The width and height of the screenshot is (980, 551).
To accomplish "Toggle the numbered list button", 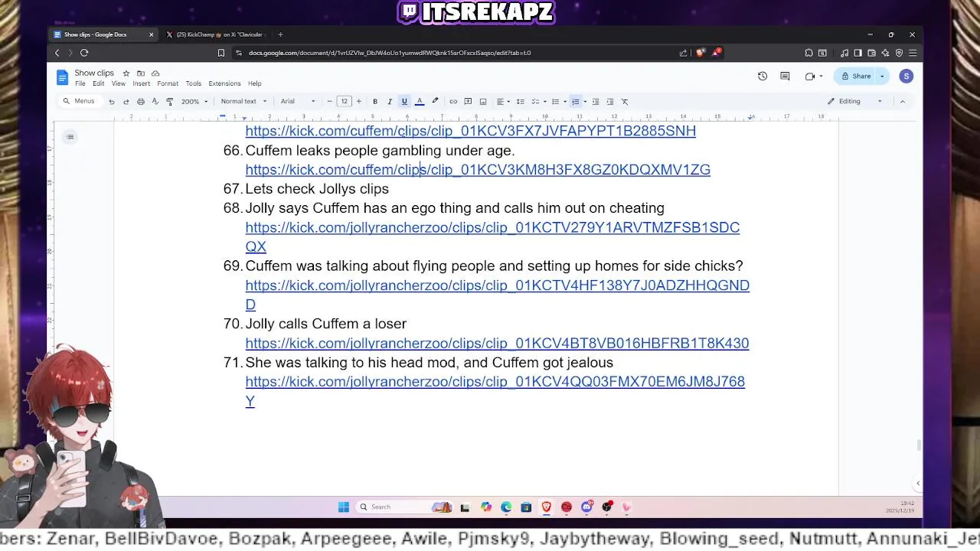I will pos(575,101).
